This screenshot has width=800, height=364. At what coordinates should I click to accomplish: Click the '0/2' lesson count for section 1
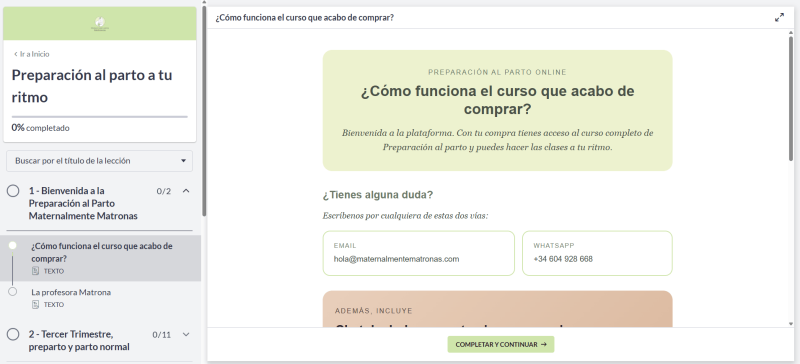(x=163, y=191)
